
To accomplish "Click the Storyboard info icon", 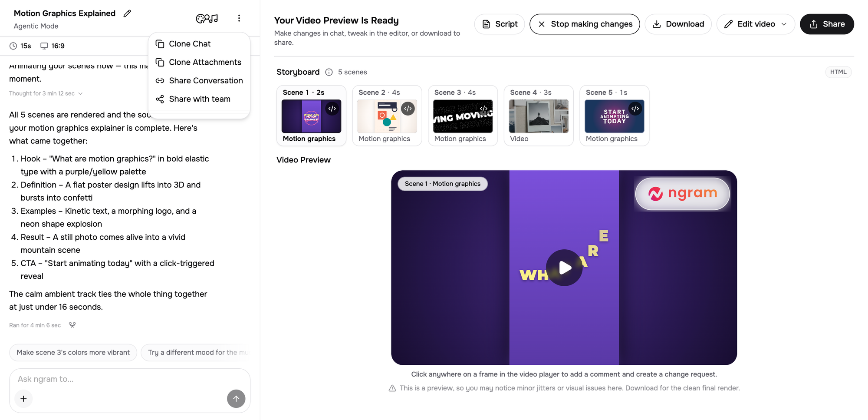I will (x=329, y=72).
